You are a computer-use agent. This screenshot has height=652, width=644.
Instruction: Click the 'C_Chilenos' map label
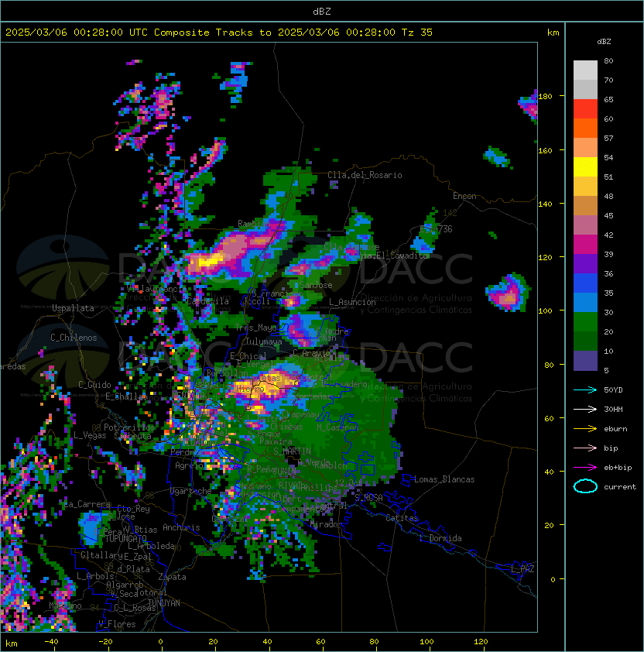point(74,338)
